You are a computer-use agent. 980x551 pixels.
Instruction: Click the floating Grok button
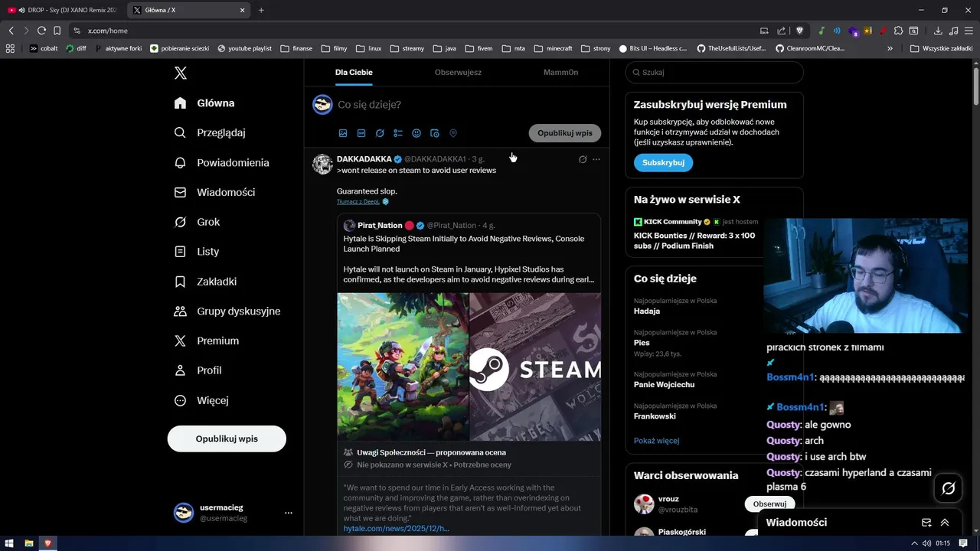point(948,488)
